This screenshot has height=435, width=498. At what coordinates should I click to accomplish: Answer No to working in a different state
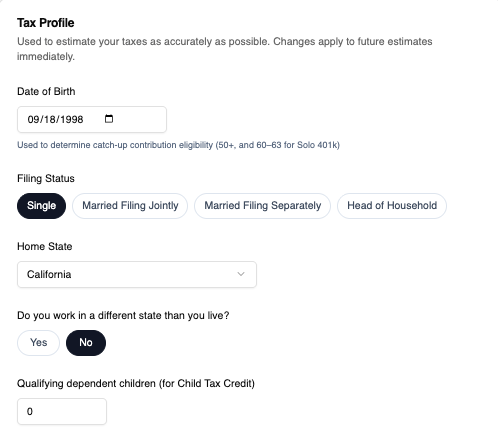click(x=86, y=343)
